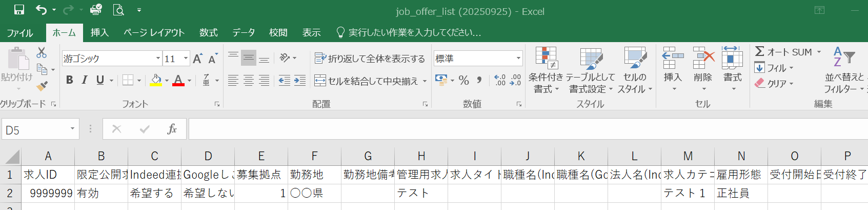The width and height of the screenshot is (868, 210).
Task: Open conditional formatting (条件付き書式)
Action: (546, 70)
